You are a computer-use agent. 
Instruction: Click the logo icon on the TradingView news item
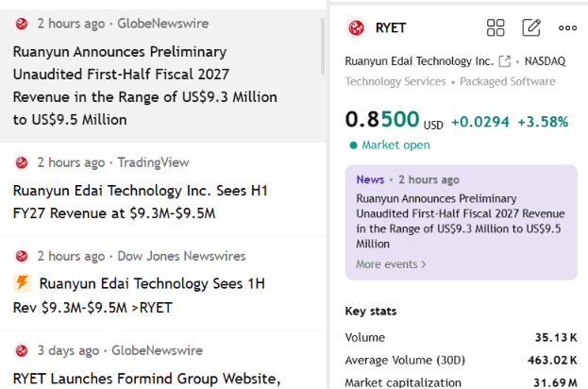tap(22, 162)
